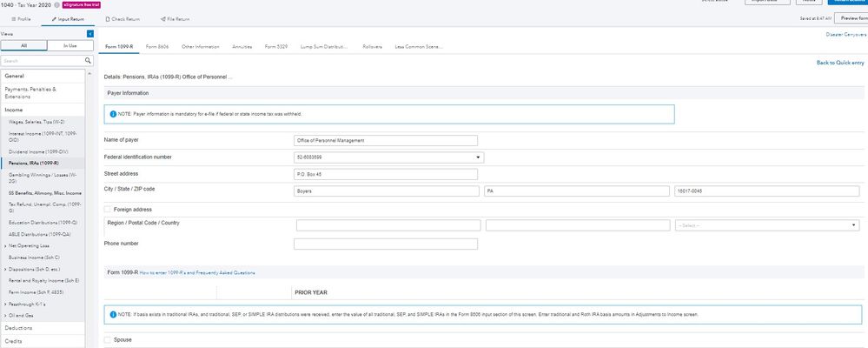Click the Preview form button
This screenshot has width=868, height=348.
[852, 18]
